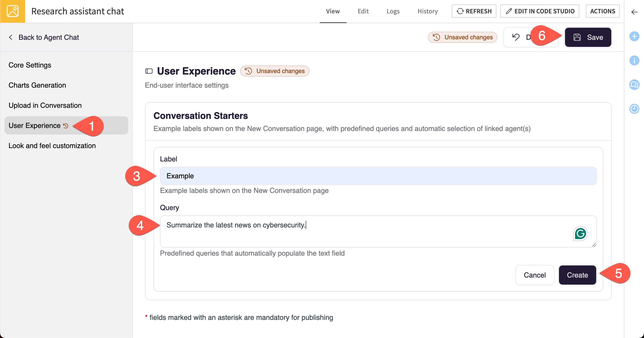
Task: Select User Experience sidebar item
Action: tap(66, 125)
